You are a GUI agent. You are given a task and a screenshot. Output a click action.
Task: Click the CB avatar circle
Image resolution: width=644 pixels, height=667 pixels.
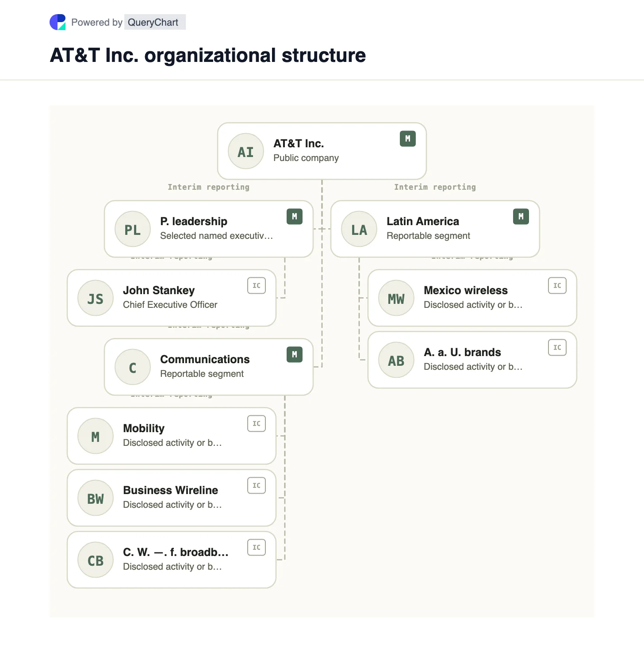pos(96,560)
